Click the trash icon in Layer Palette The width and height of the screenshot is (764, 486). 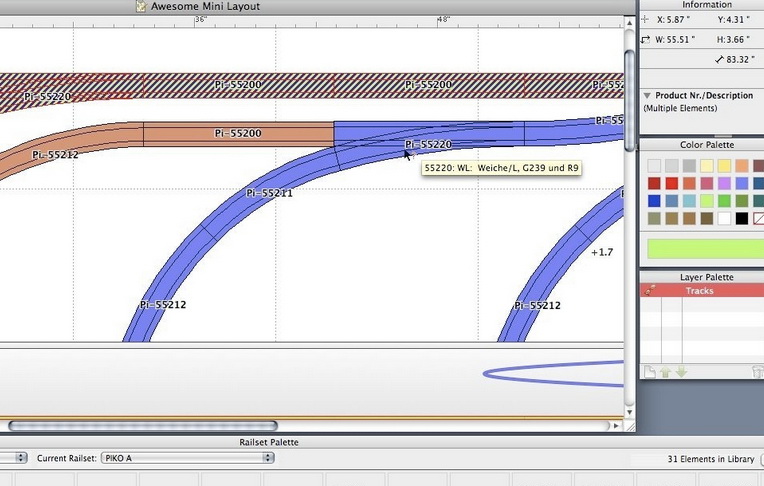click(757, 372)
